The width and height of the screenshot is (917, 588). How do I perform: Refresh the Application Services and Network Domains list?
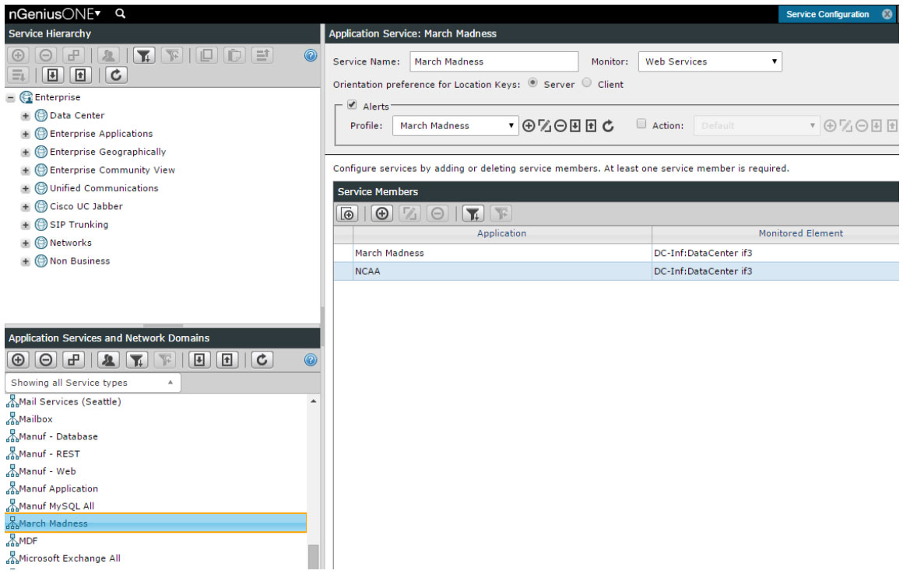(262, 360)
